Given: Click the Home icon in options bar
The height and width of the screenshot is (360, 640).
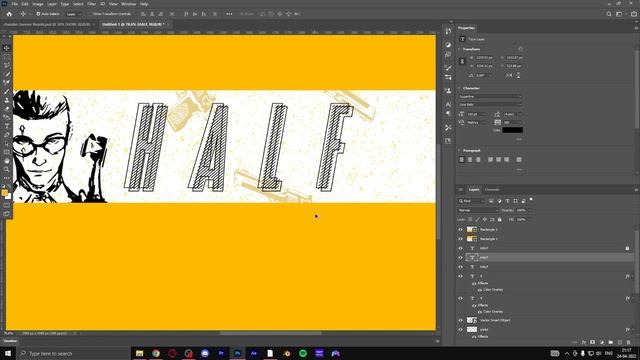Looking at the screenshot, I should 9,14.
